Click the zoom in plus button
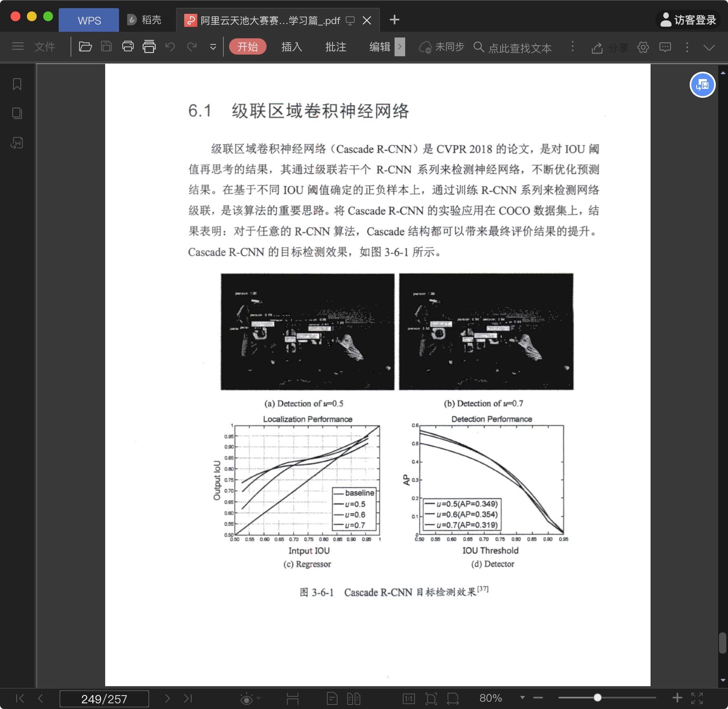Screen dimensions: 728x709 677,698
